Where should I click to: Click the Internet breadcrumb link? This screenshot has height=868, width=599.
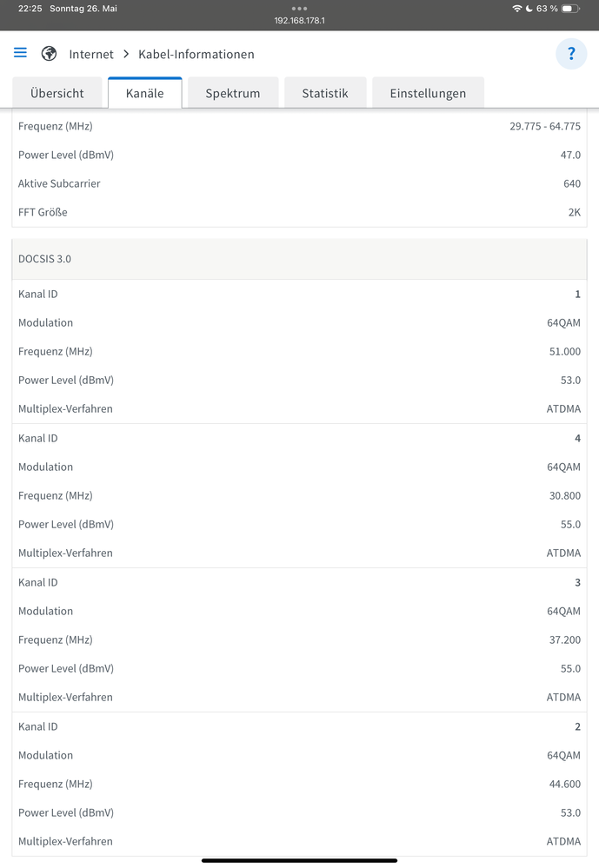point(91,54)
